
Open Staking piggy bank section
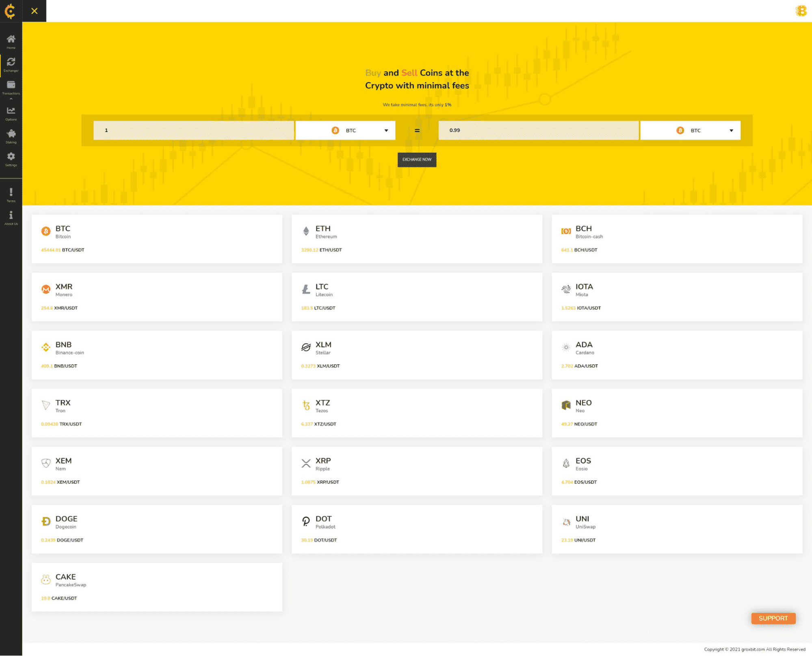coord(11,136)
